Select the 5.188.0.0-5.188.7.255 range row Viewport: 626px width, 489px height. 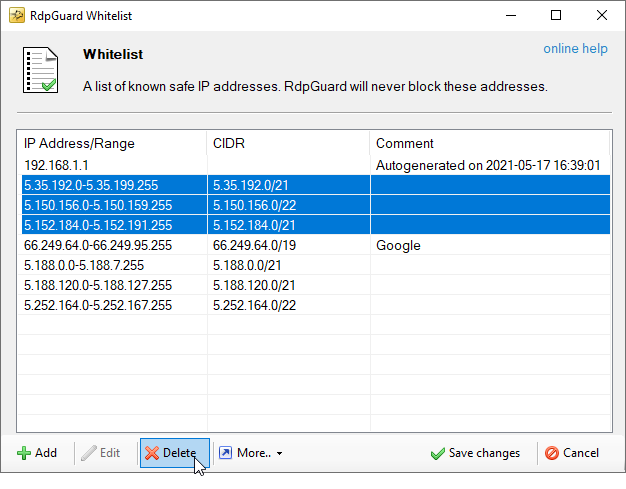click(x=316, y=265)
